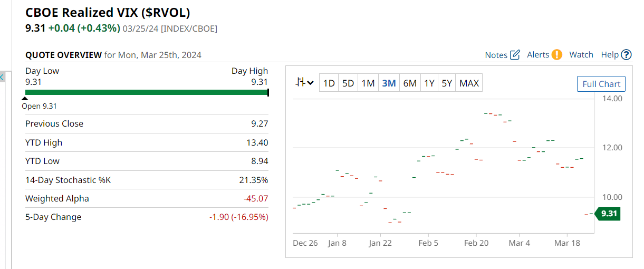Click the Weighted Alpha -45.07 value

[256, 199]
